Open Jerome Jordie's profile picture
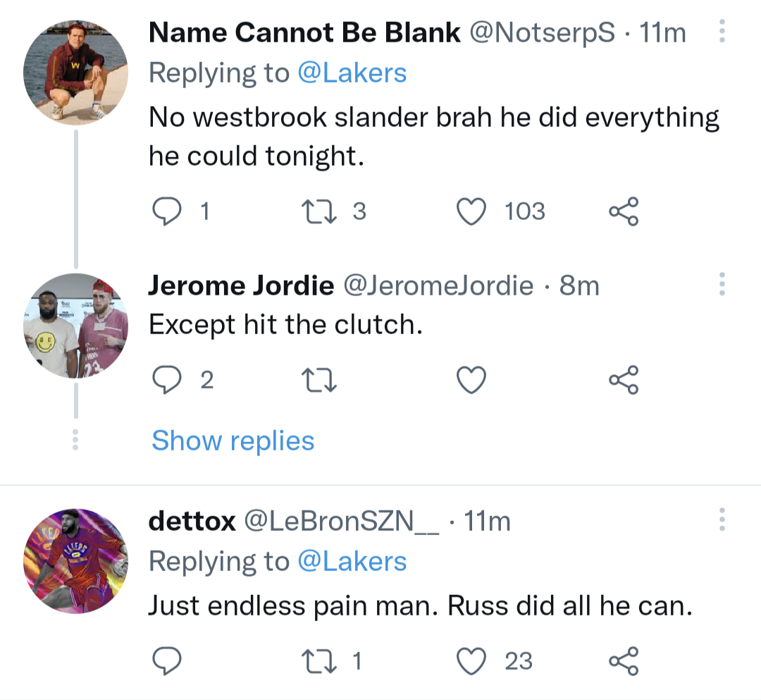The width and height of the screenshot is (761, 700). (75, 326)
